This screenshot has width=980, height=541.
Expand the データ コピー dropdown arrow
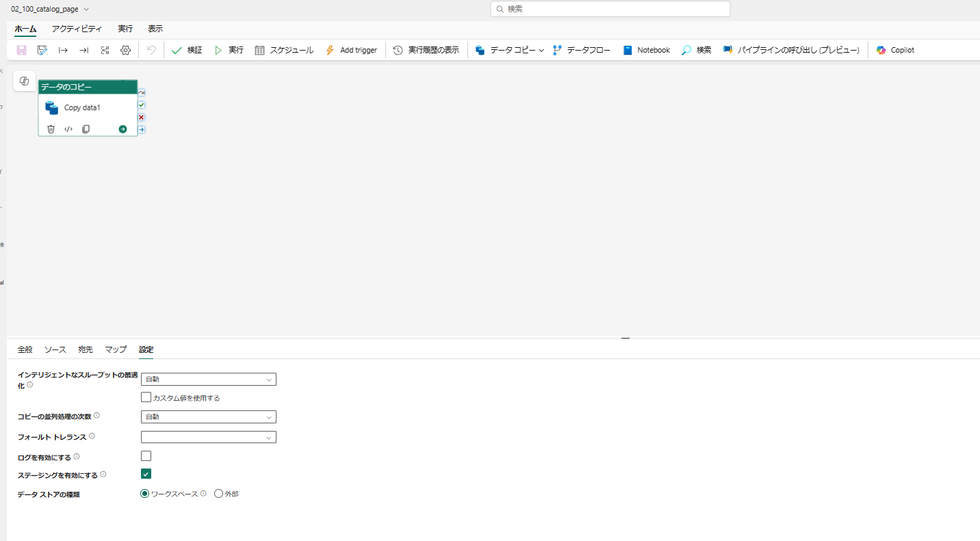tap(541, 51)
